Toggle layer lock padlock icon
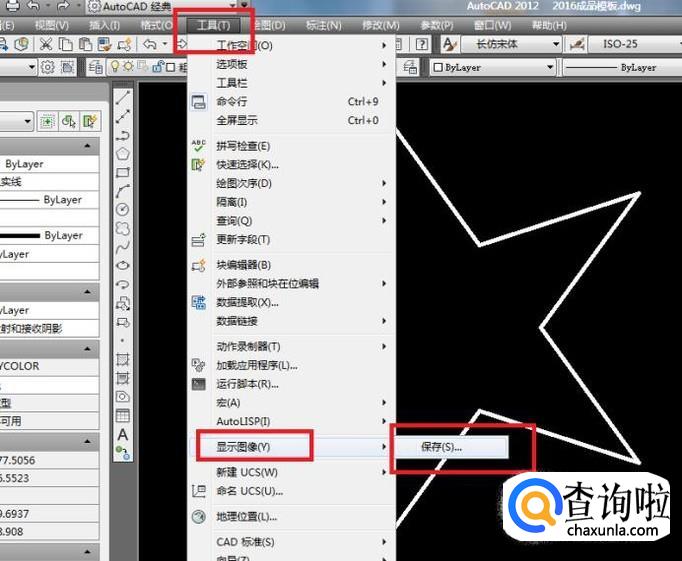Image resolution: width=682 pixels, height=561 pixels. tap(157, 67)
